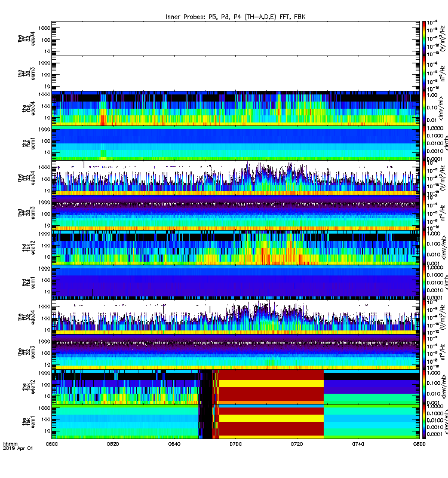The image size is (448, 478).
Task: Click the '2019 Apr 01' date label
Action: (18, 448)
